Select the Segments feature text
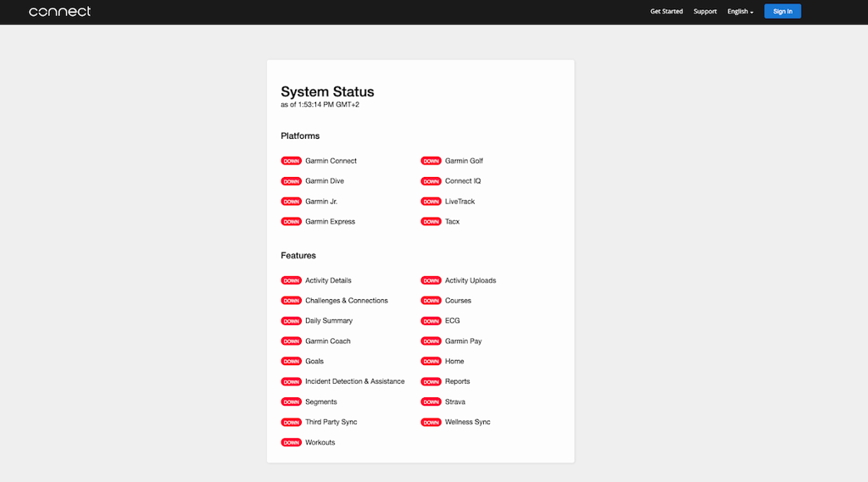The width and height of the screenshot is (868, 482). [x=321, y=402]
